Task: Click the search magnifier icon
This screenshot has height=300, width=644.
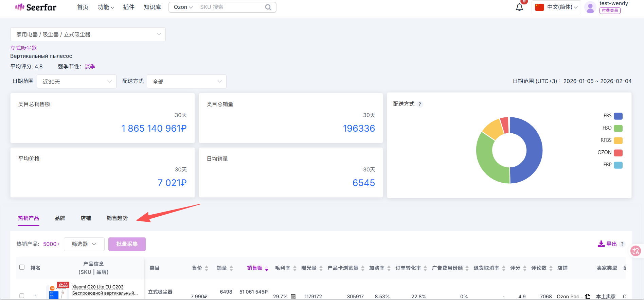Action: (x=268, y=7)
